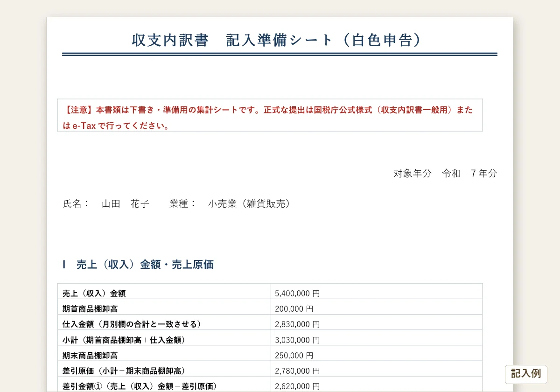
Task: Click the section heading Ⅰ 売上（収入）金額・売上原価
Action: tap(138, 265)
